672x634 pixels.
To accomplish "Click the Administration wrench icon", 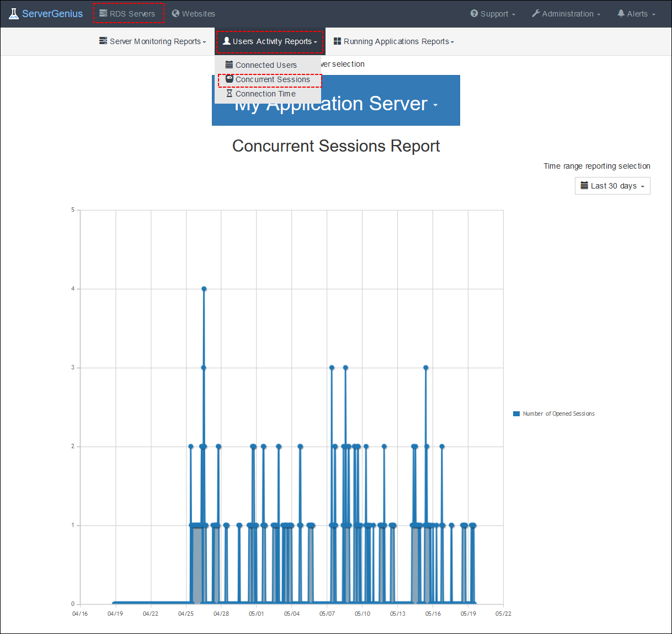I will click(534, 13).
